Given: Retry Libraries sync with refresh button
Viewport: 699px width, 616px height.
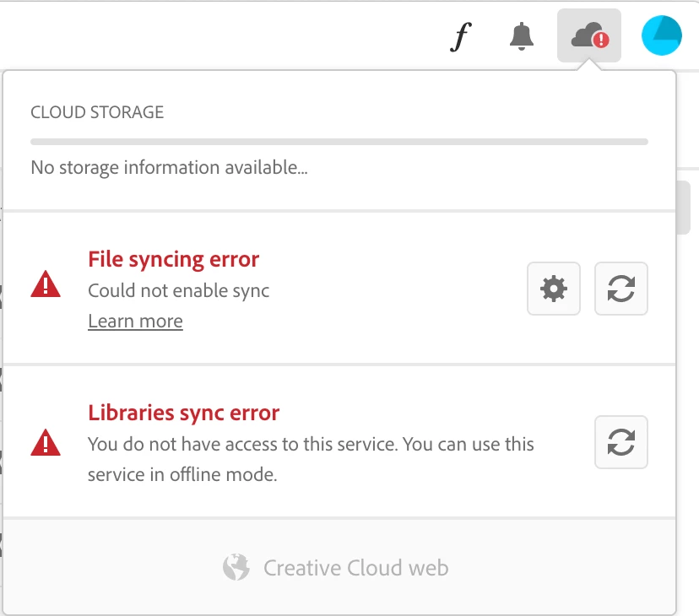Looking at the screenshot, I should [621, 442].
